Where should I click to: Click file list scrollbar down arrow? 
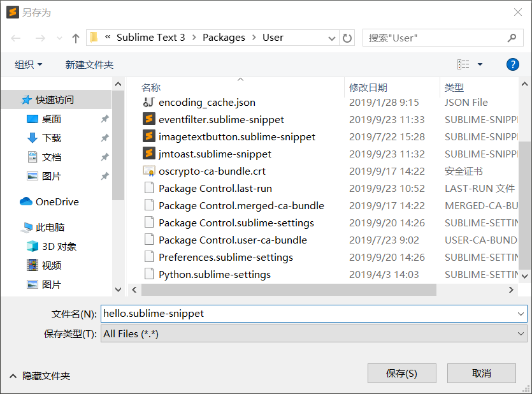click(x=524, y=275)
